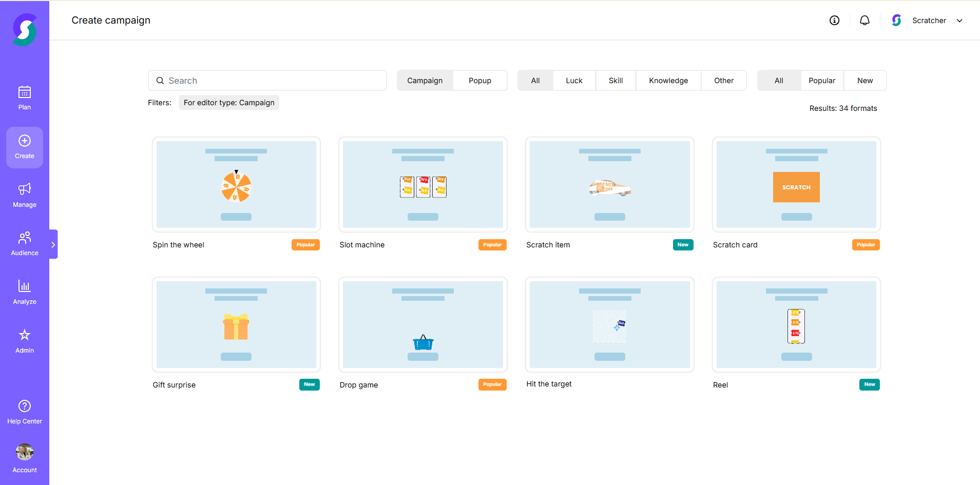Open the Spin the wheel format
Screen dimensions: 980x485
tap(236, 184)
